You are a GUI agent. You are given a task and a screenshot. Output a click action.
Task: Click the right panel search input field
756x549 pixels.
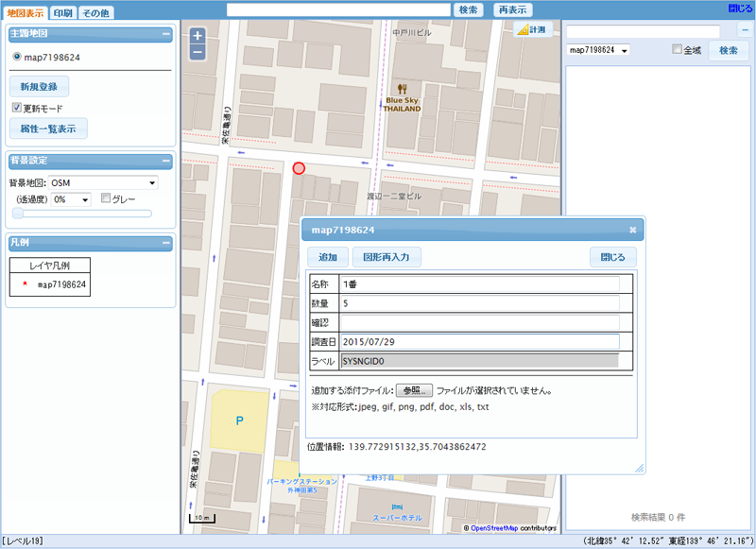click(644, 32)
